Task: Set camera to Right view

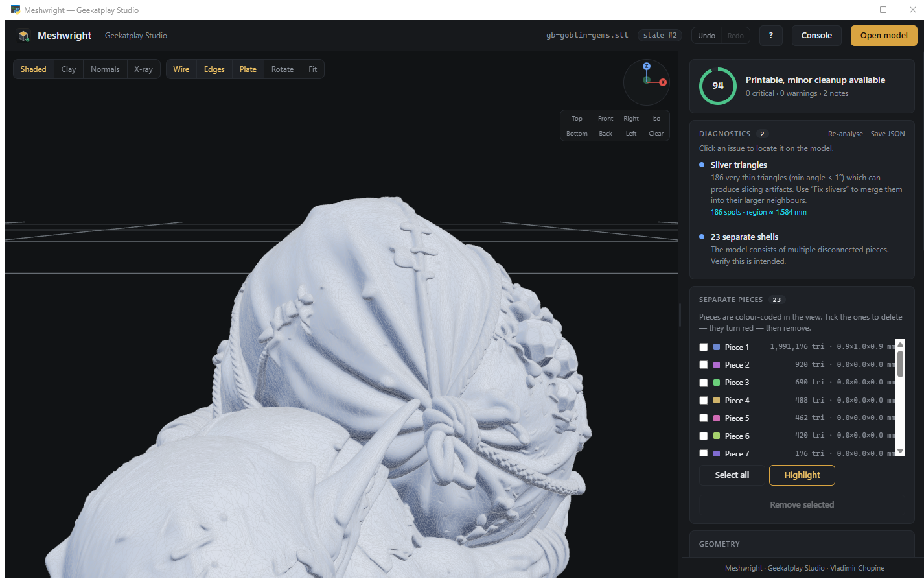Action: tap(631, 119)
